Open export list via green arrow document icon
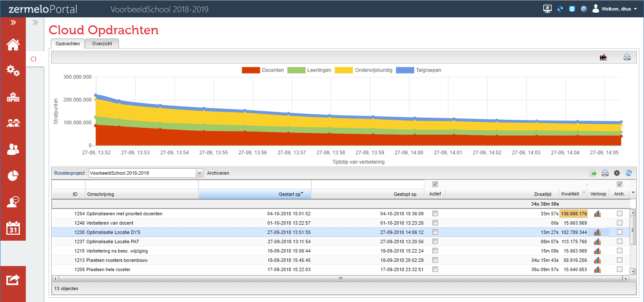644x302 pixels. tap(593, 173)
